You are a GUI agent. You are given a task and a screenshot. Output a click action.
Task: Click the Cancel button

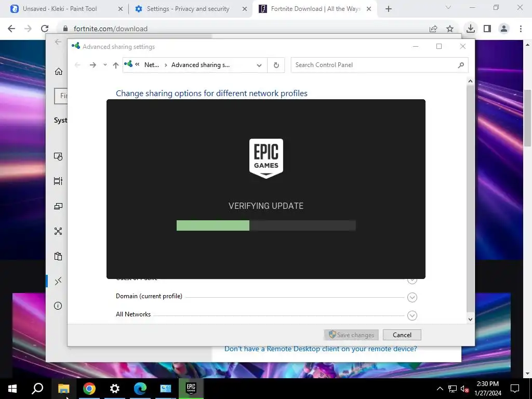[x=402, y=335]
